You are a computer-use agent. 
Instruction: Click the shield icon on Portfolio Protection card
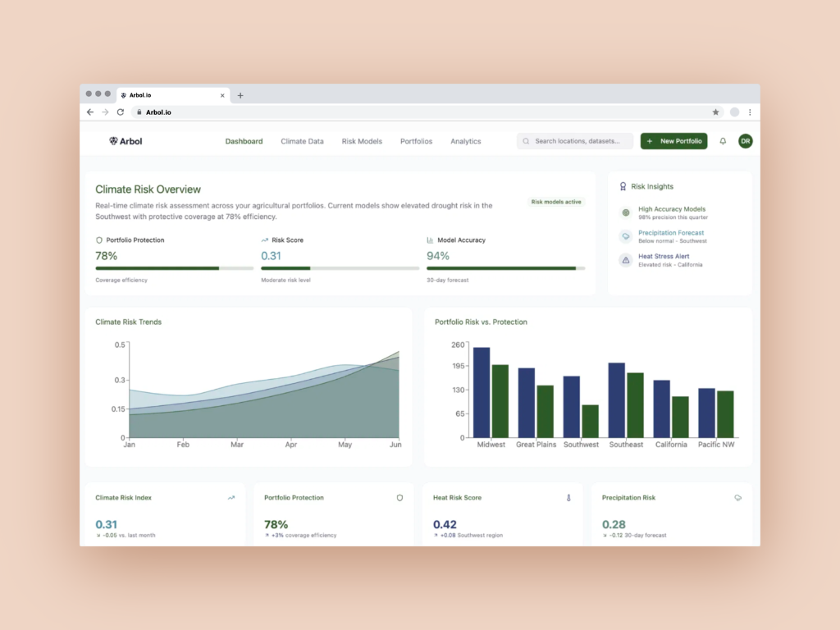(399, 498)
